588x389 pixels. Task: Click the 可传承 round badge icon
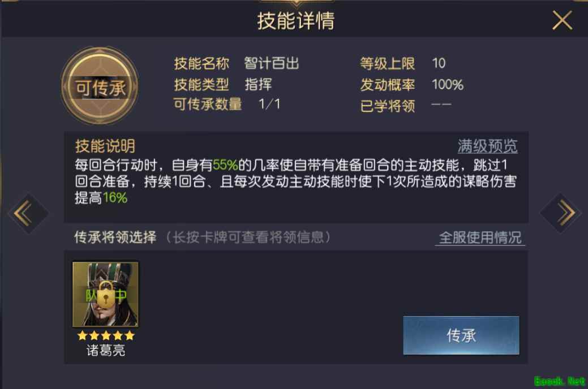[100, 86]
